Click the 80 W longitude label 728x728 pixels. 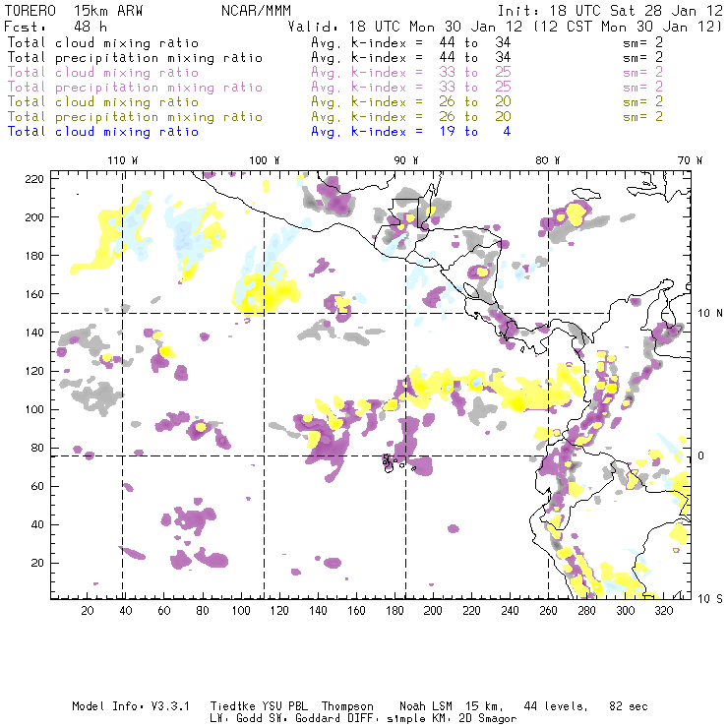[x=547, y=160]
